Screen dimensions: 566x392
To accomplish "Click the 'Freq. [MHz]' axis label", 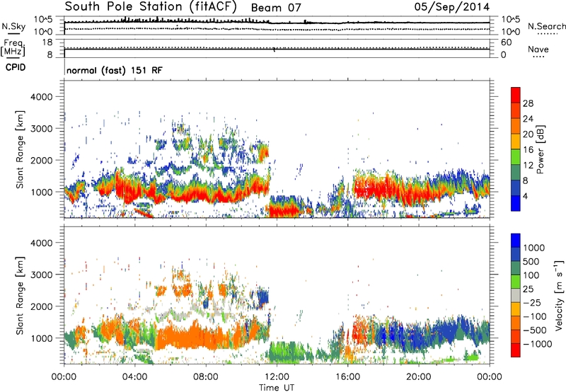I will (x=13, y=47).
